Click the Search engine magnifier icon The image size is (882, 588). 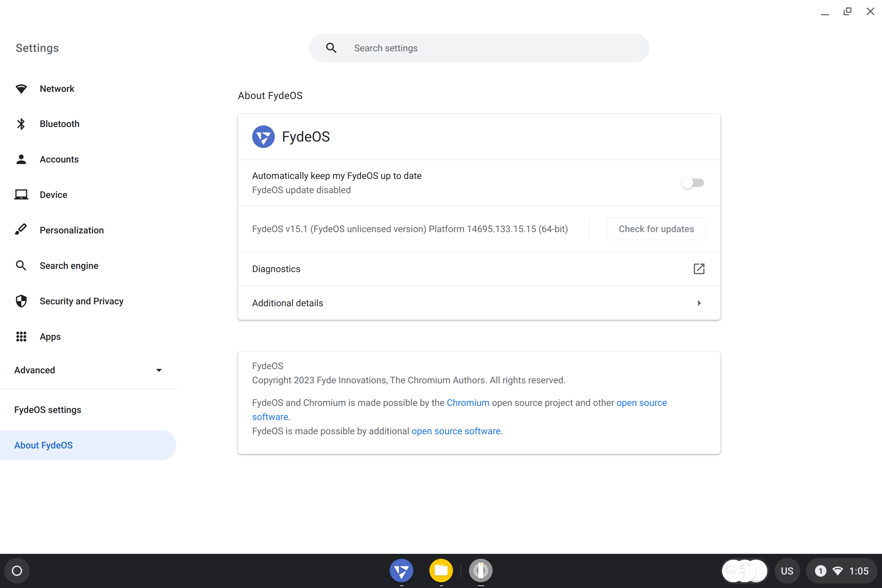click(x=21, y=266)
